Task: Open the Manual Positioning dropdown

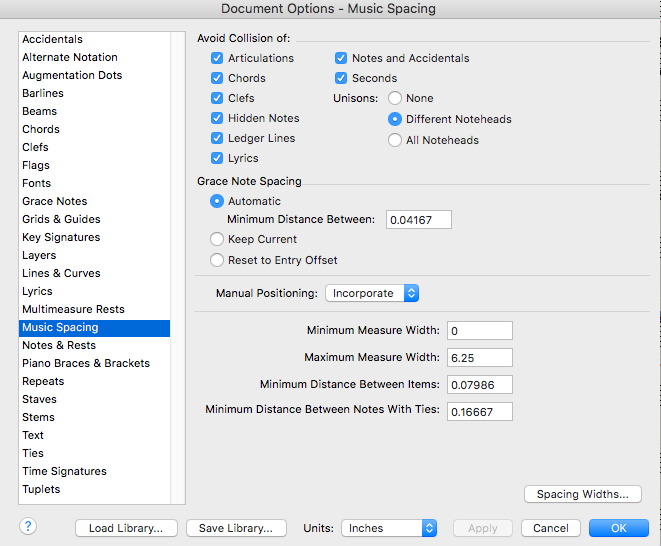Action: click(371, 293)
